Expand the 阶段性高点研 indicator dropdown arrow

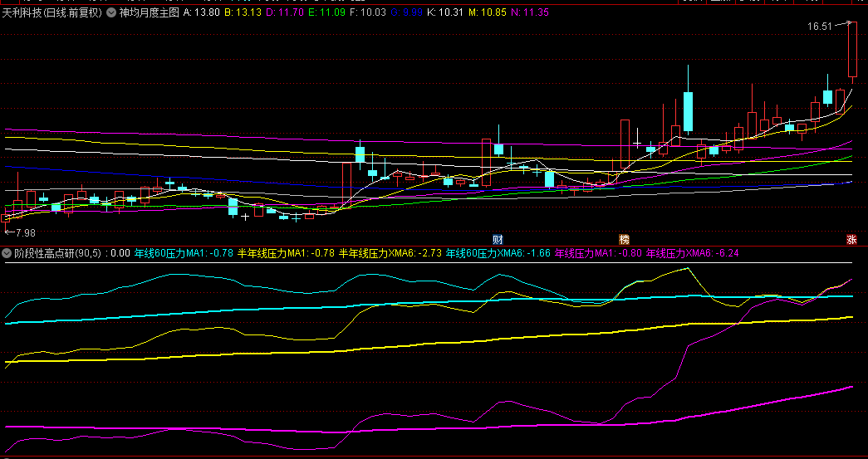click(7, 253)
